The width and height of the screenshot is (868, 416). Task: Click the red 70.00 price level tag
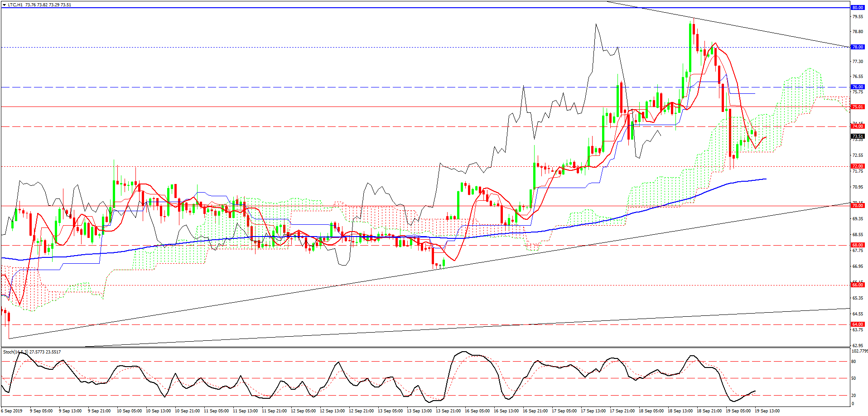tap(857, 206)
